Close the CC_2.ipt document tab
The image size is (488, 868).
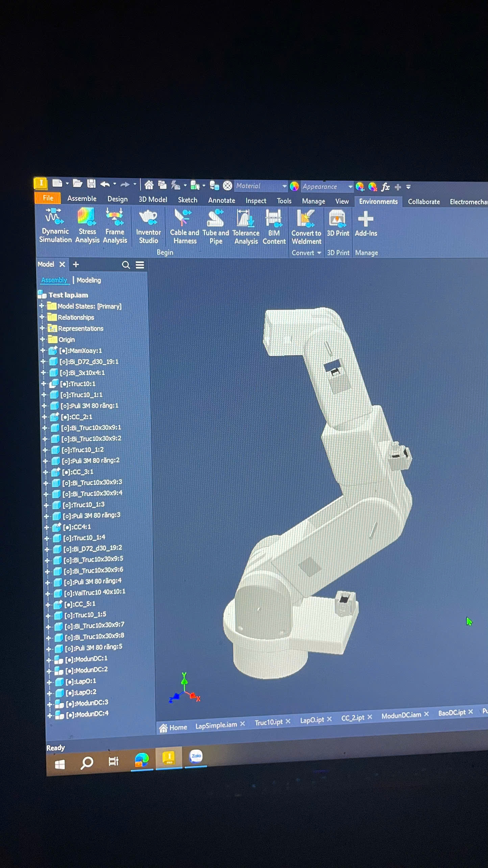pyautogui.click(x=370, y=717)
